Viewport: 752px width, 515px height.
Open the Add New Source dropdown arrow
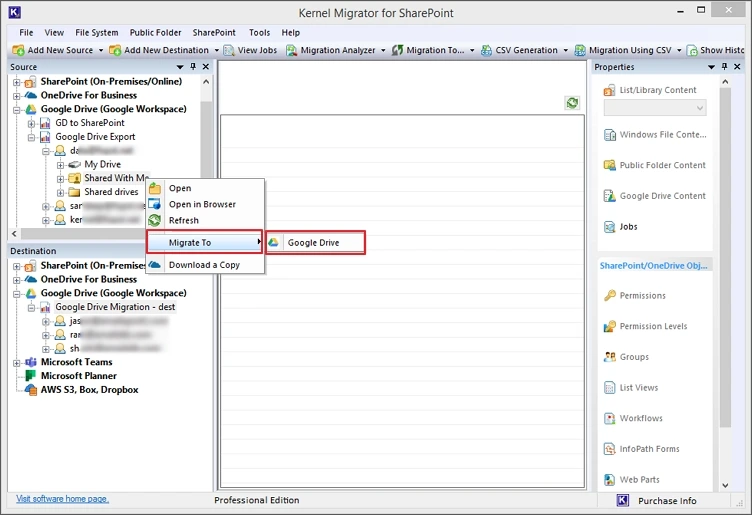(x=101, y=50)
